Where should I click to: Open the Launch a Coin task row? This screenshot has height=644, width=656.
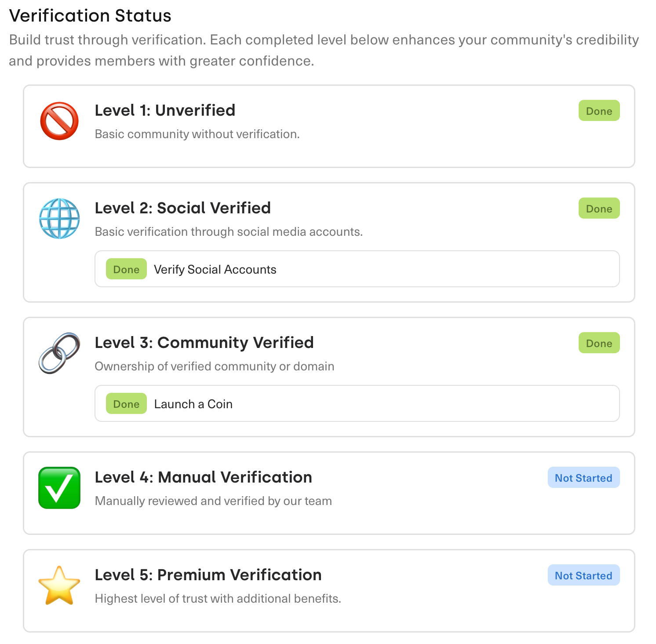(357, 404)
